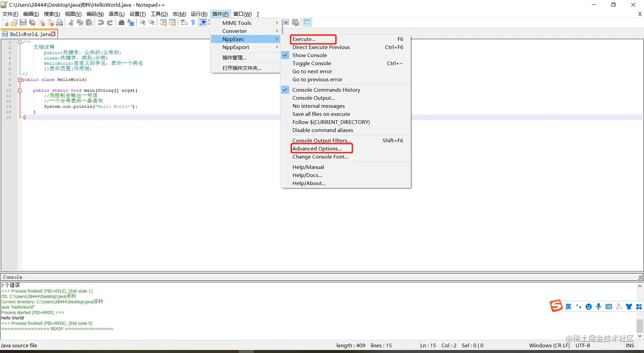This screenshot has height=353, width=644.
Task: Cut selection with scissors icon
Action: [x=71, y=23]
